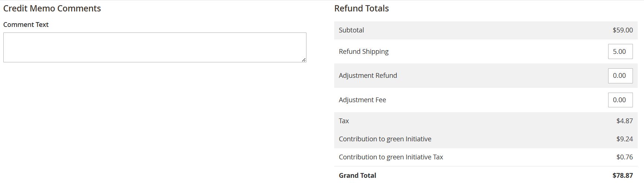The image size is (644, 183).
Task: Click the $0.76 green Initiative tax amount
Action: coord(624,157)
